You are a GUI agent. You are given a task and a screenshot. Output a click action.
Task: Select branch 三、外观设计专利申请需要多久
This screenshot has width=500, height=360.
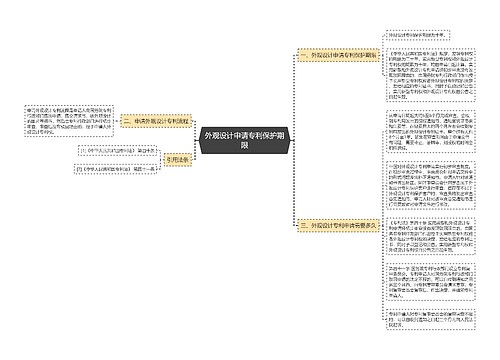tap(338, 226)
